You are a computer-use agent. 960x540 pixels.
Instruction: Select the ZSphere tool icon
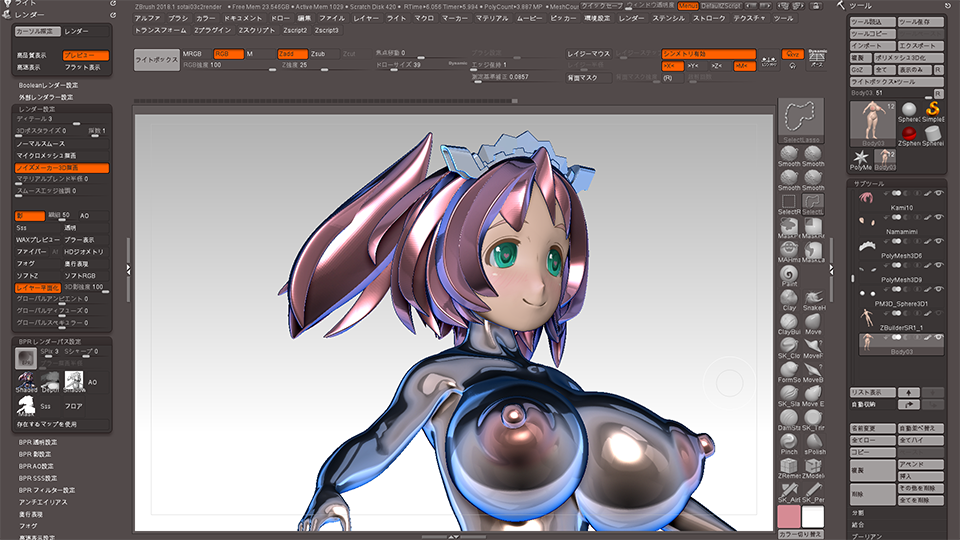tap(909, 135)
